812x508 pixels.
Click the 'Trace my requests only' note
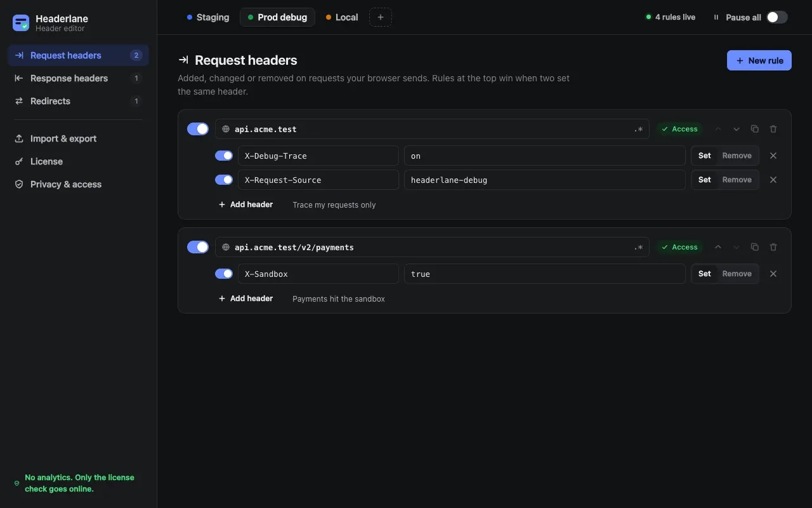[x=334, y=205]
